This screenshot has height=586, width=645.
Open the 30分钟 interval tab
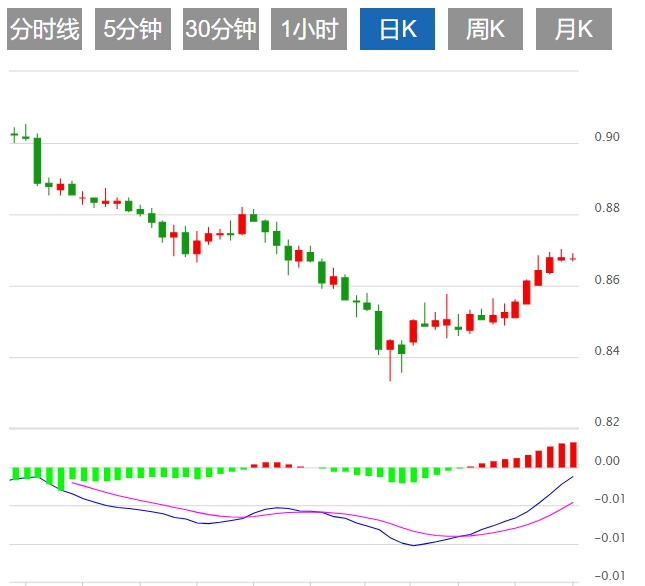click(x=220, y=30)
